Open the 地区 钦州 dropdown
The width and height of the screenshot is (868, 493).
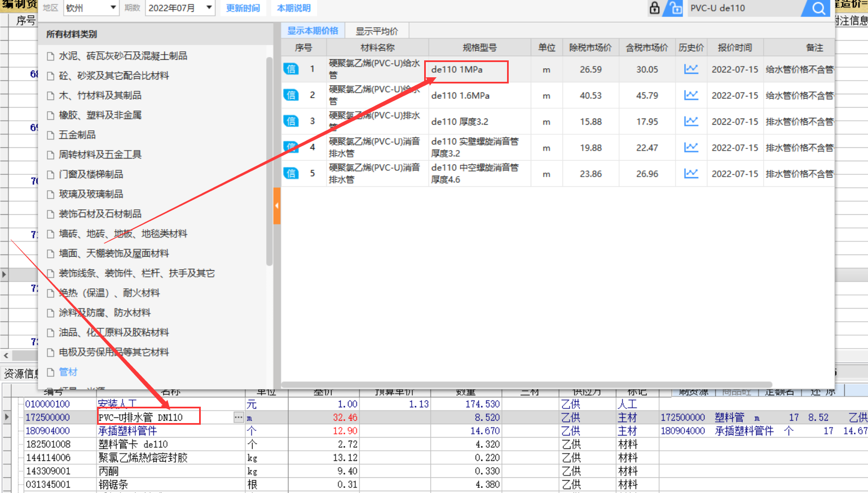tap(90, 8)
